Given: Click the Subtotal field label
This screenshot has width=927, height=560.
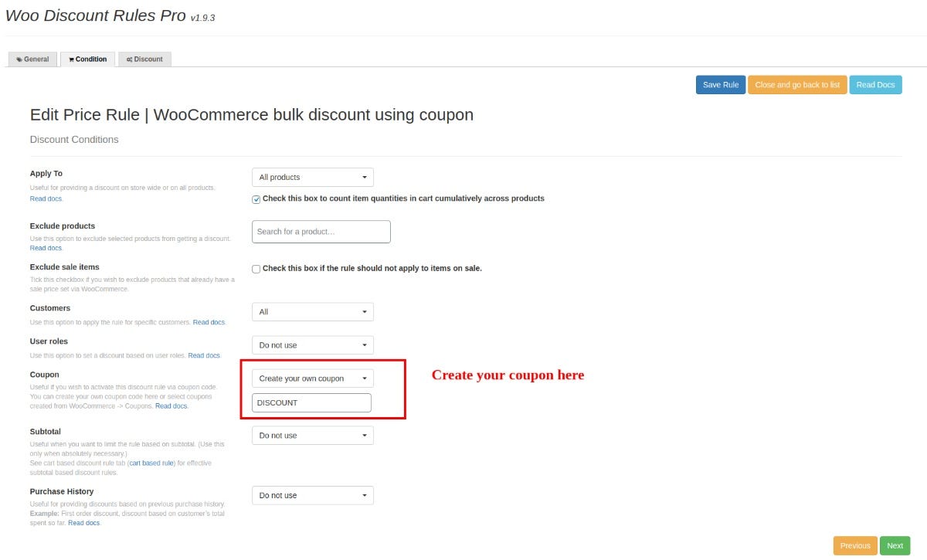Looking at the screenshot, I should point(46,432).
